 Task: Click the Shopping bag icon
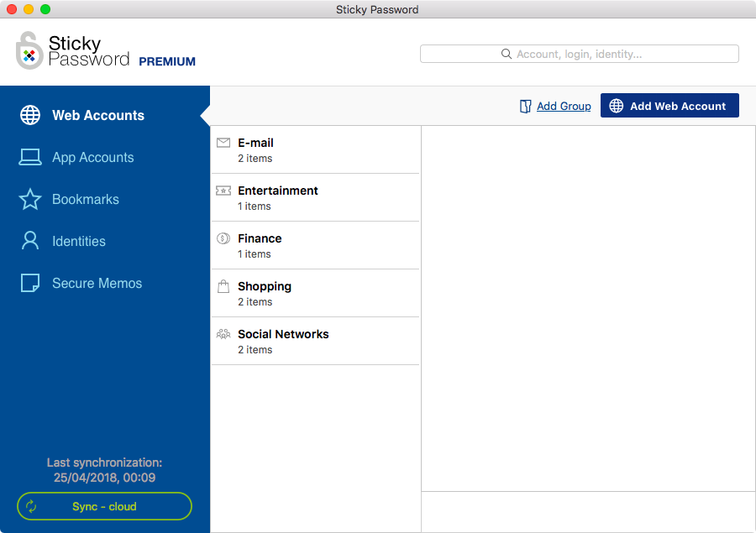[x=223, y=286]
